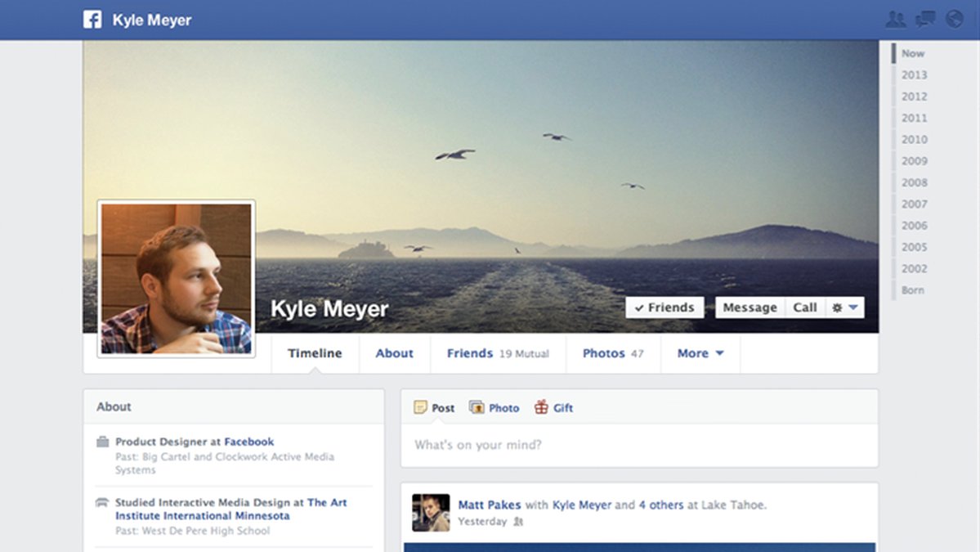Open the About tab
The height and width of the screenshot is (552, 980).
pos(395,353)
